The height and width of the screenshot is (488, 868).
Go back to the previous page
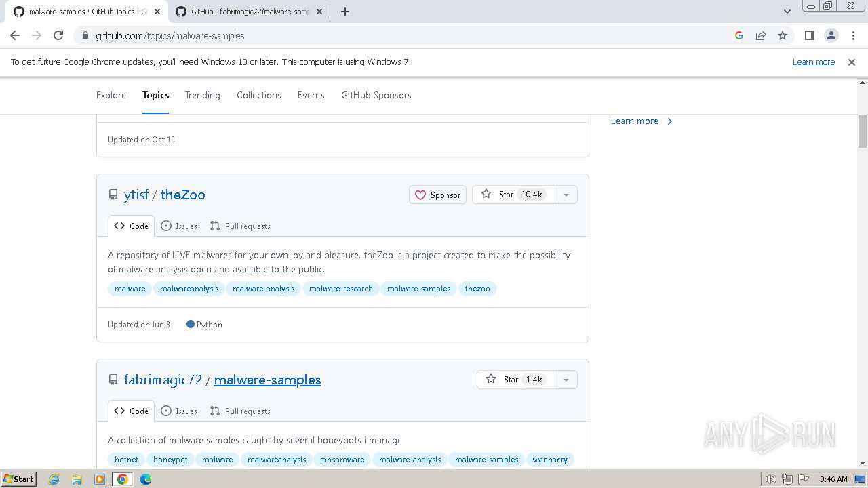[15, 35]
